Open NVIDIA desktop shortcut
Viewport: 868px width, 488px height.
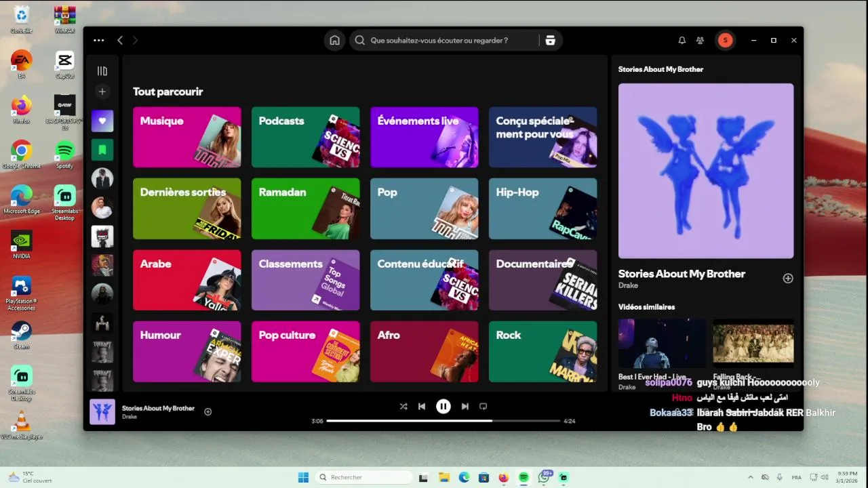click(x=21, y=245)
